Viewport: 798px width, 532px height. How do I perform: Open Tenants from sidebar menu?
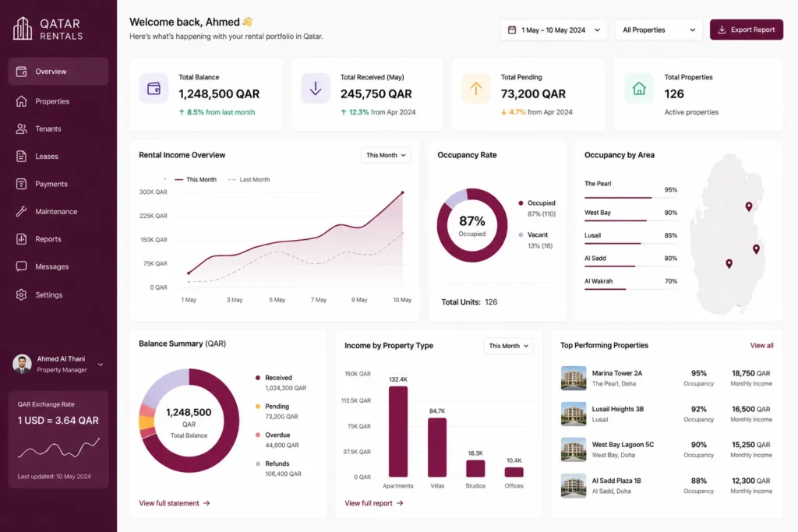point(58,129)
